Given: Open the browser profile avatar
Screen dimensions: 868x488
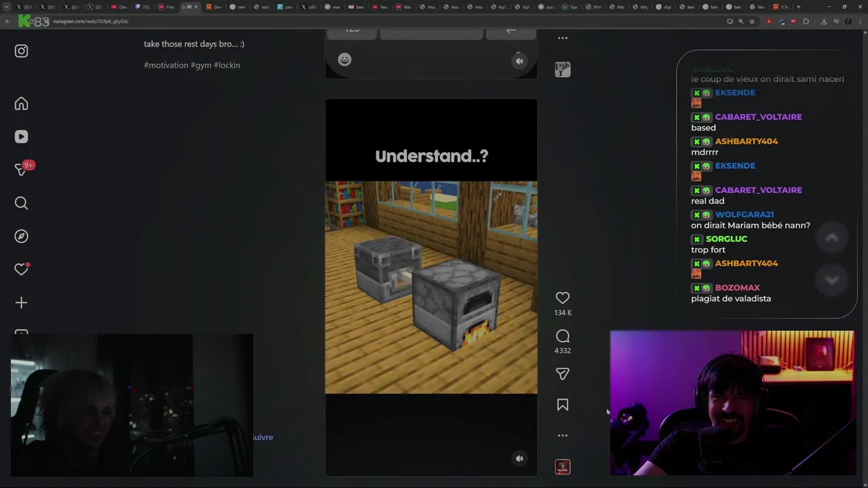Looking at the screenshot, I should coord(848,21).
